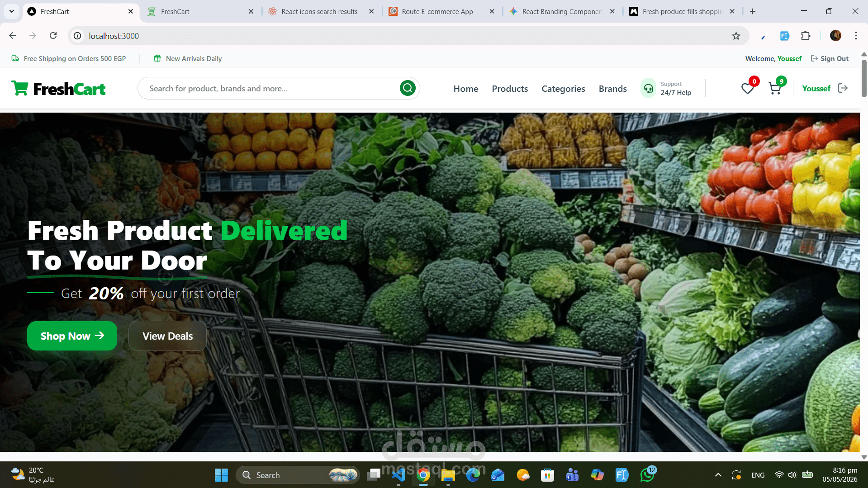Click the Free Shipping on Orders 500 EGP text

(x=75, y=58)
